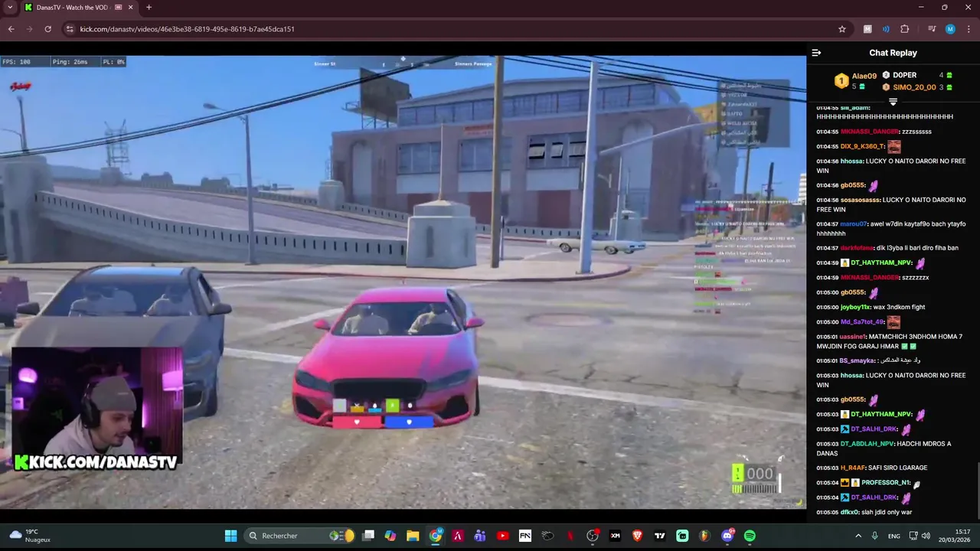Click username sosasosasss in chat
The height and width of the screenshot is (551, 980).
[x=860, y=200]
